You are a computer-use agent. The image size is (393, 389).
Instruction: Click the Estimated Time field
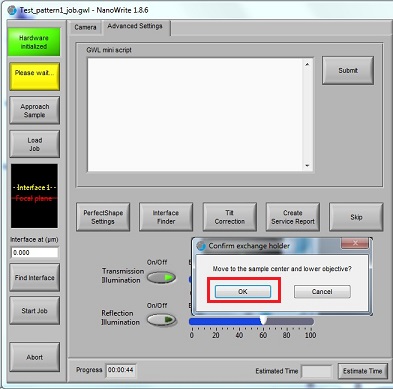tap(316, 371)
